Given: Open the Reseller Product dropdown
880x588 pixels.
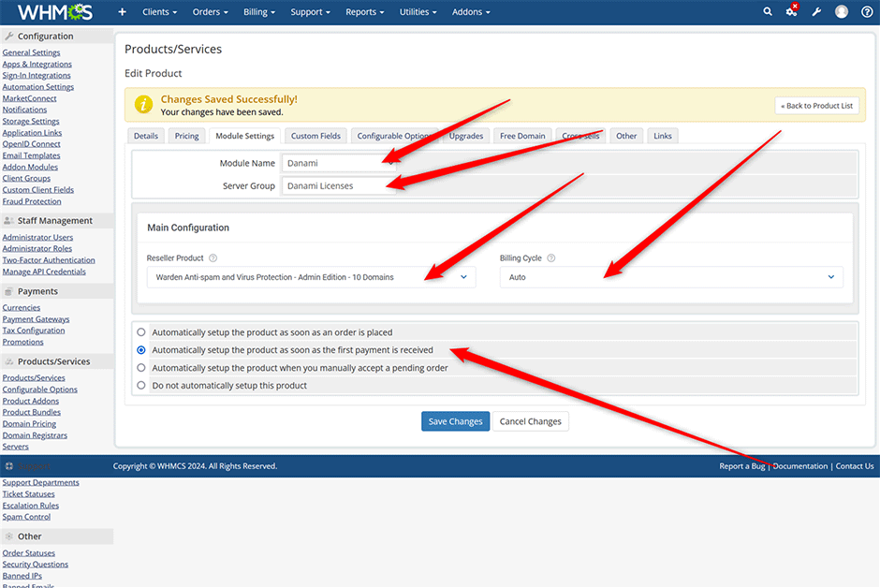Looking at the screenshot, I should (x=312, y=277).
